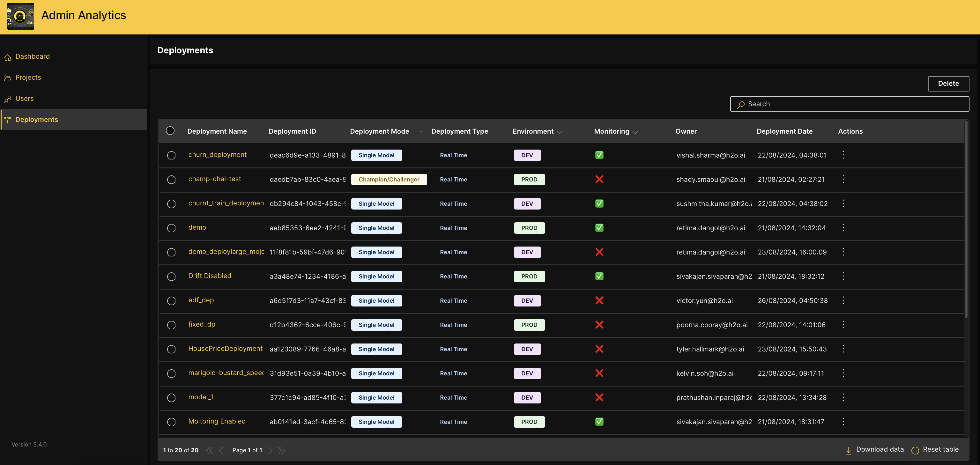Open actions menu for churnt_train_deployment row
980x465 pixels.
843,203
